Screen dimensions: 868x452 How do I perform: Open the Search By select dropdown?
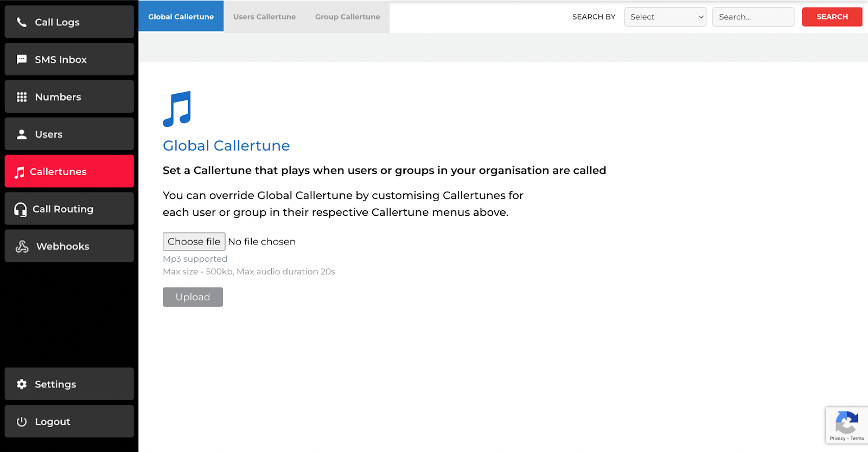[x=665, y=17]
